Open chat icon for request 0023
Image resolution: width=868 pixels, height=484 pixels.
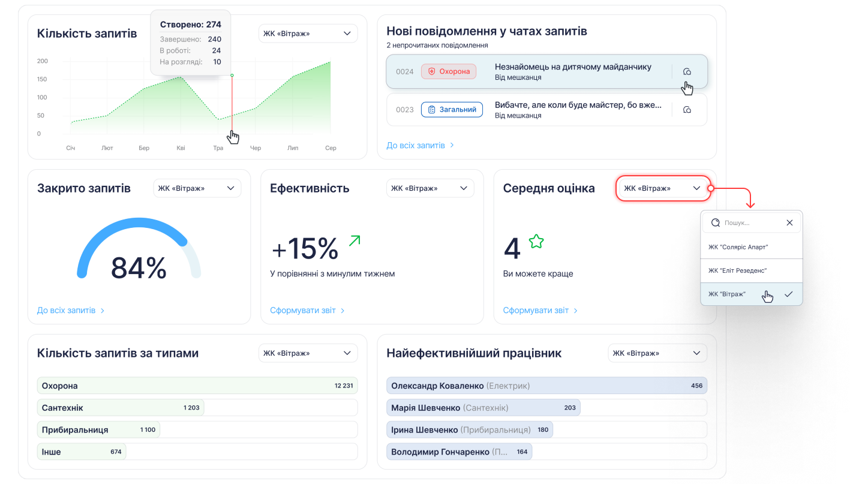tap(687, 110)
